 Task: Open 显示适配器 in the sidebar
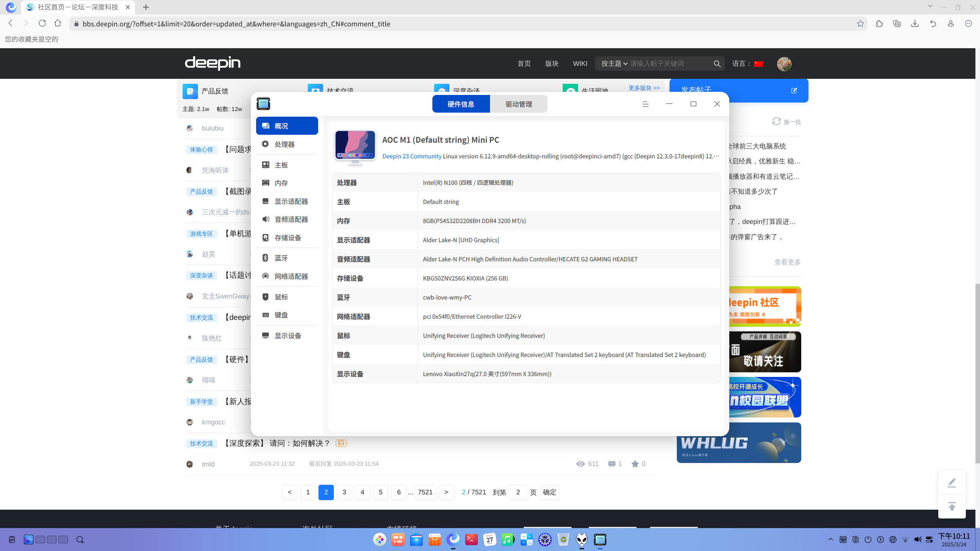coord(287,201)
